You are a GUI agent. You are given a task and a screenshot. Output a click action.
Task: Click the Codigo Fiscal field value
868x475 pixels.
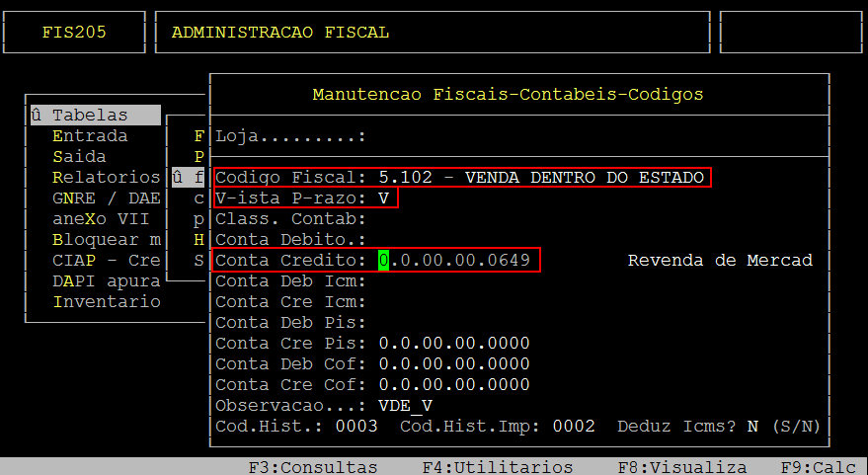[541, 178]
